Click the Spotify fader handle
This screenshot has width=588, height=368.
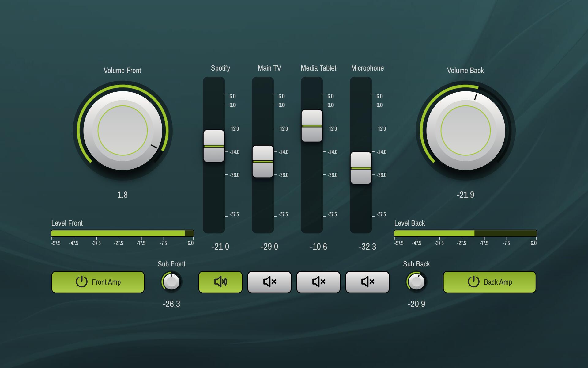(214, 146)
